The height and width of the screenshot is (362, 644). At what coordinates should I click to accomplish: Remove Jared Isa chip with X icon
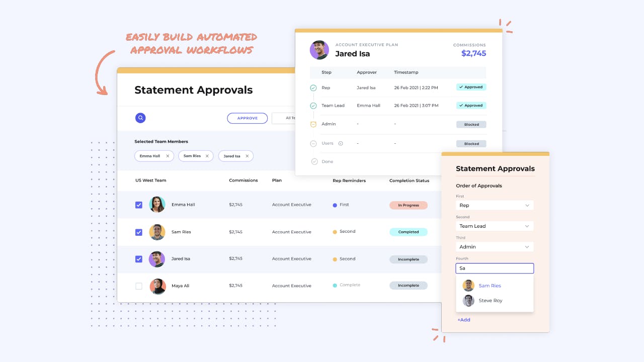pos(247,156)
